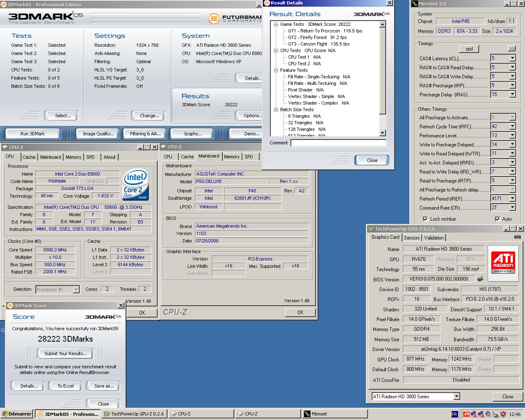Open the Refresh Cycle Time (tRFC) dropdown
Screen dimensions: 525x420
click(x=512, y=126)
